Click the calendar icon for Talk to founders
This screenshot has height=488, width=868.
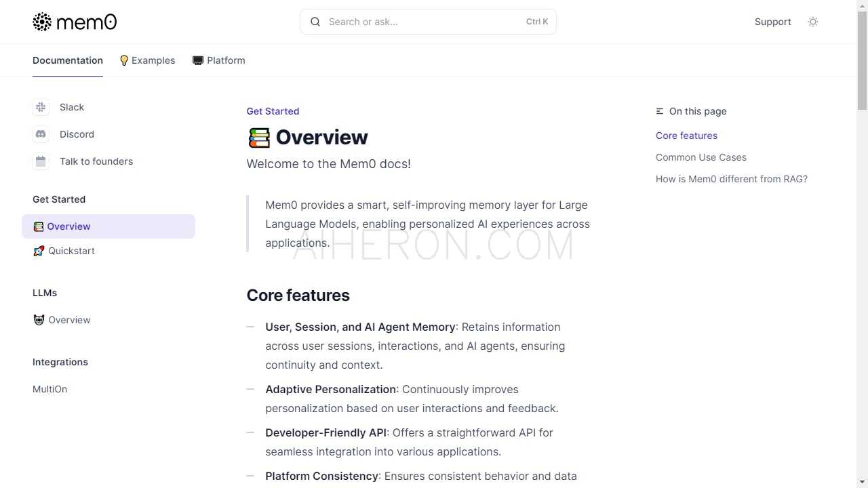coord(41,161)
